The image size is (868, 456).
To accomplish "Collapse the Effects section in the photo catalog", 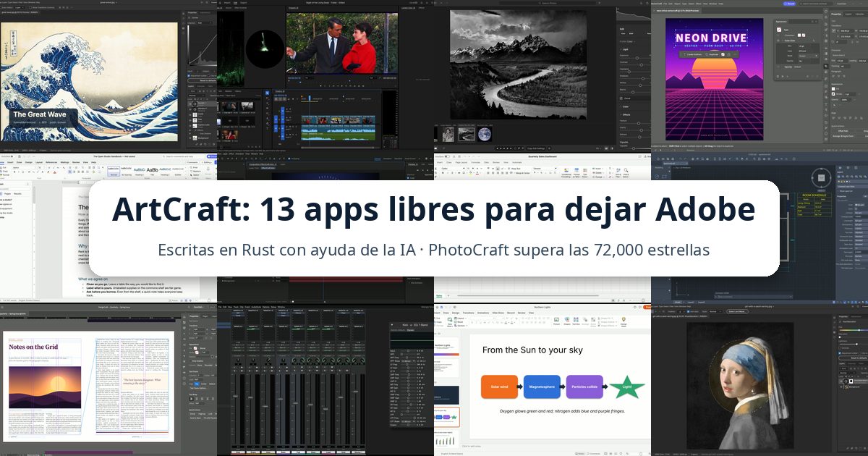I will [x=626, y=114].
